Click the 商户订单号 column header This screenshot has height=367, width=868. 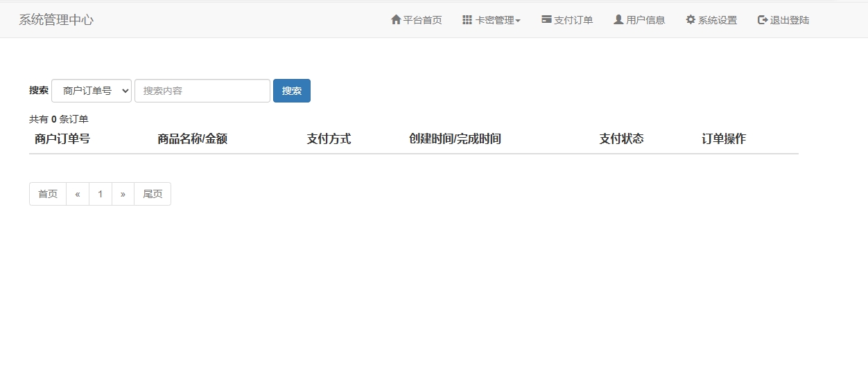62,139
